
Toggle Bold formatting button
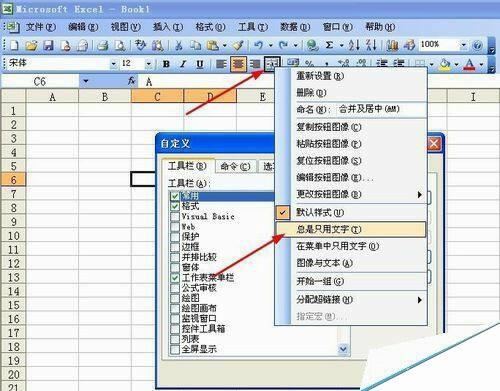click(x=166, y=64)
